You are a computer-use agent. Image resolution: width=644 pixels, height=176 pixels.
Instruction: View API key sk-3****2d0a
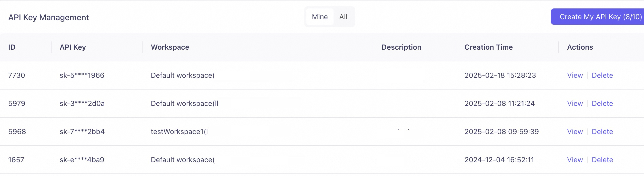point(575,104)
